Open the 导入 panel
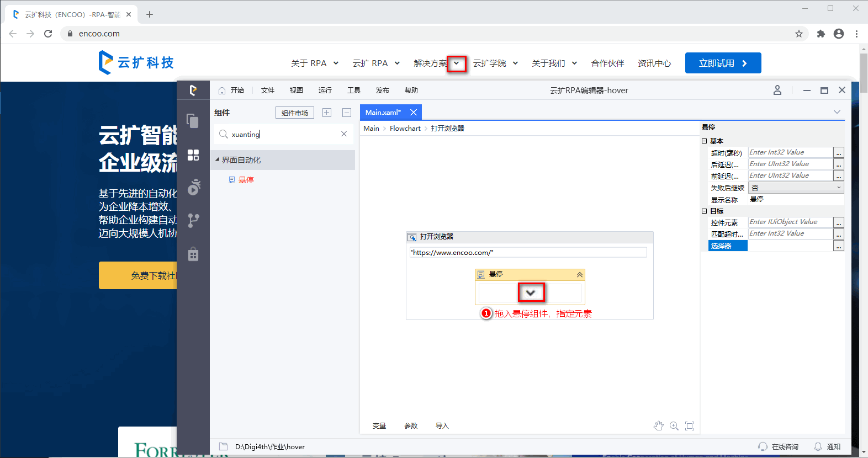Screen dimensions: 868x458 [x=442, y=426]
